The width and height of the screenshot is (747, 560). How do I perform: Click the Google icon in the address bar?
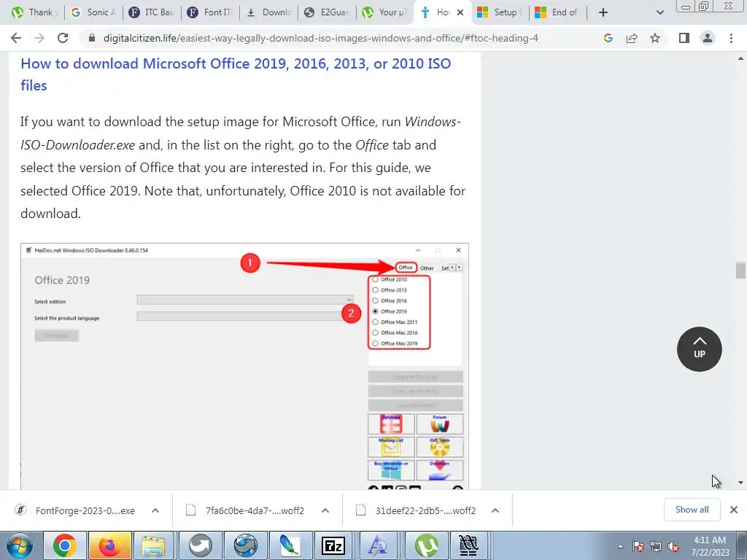click(608, 38)
